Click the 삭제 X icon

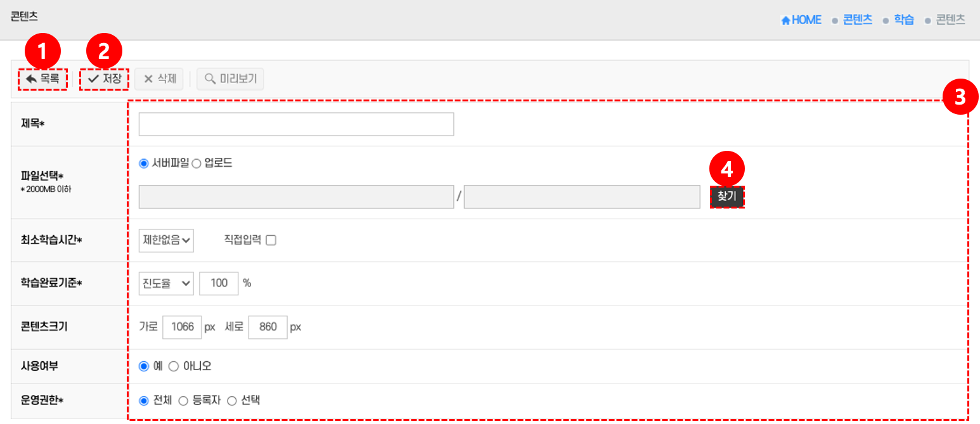148,79
